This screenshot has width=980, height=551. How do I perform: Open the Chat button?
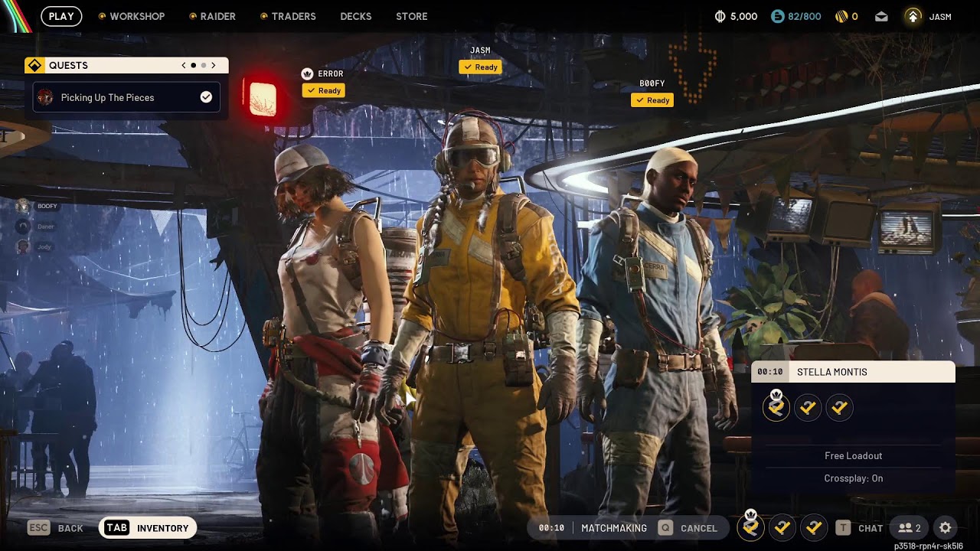click(x=859, y=528)
